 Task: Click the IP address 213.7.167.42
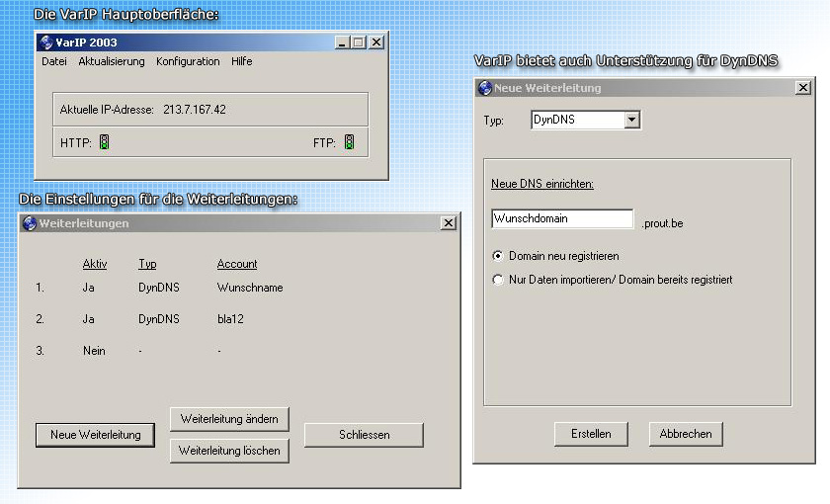coord(195,110)
